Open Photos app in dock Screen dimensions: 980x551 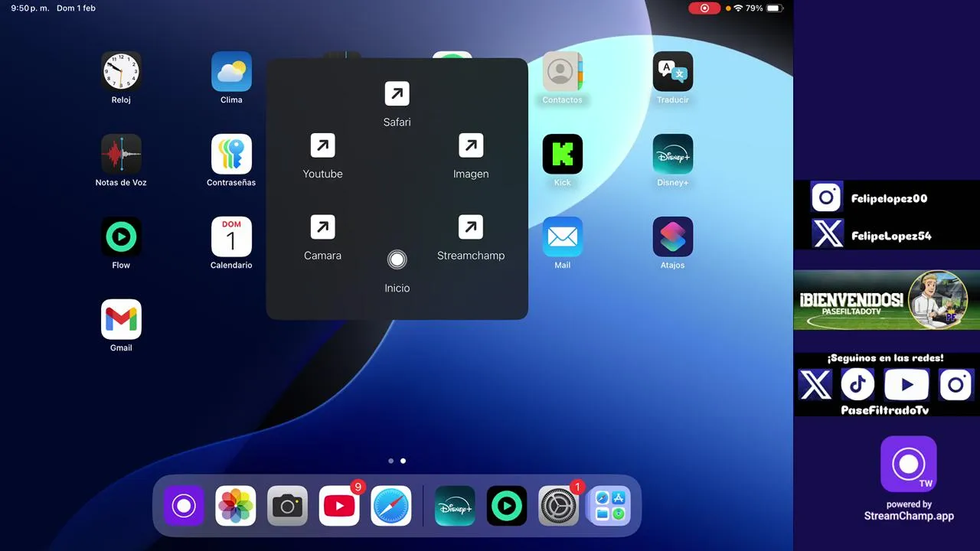click(x=236, y=506)
